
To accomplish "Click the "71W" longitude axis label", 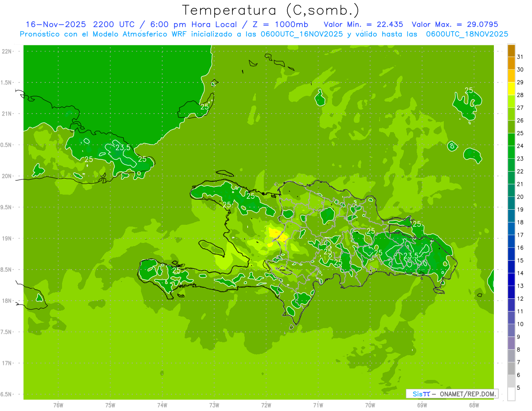I will (x=318, y=405).
